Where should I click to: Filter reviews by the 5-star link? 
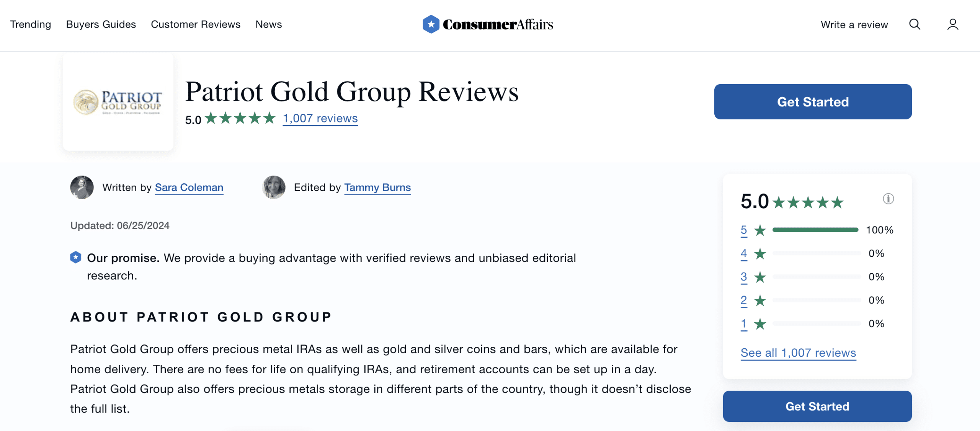pos(743,230)
